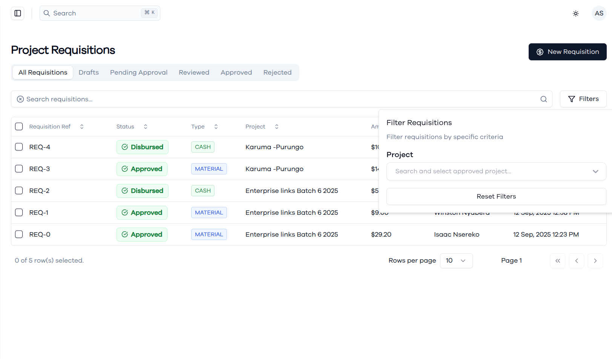Image resolution: width=612 pixels, height=364 pixels.
Task: Click the REQ-4 Disbursed status badge
Action: click(143, 147)
